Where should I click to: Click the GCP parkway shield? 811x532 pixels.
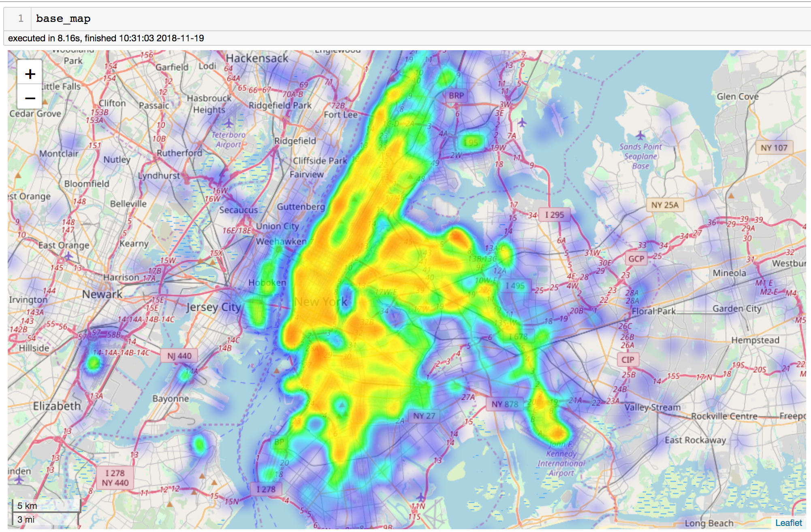pos(636,259)
